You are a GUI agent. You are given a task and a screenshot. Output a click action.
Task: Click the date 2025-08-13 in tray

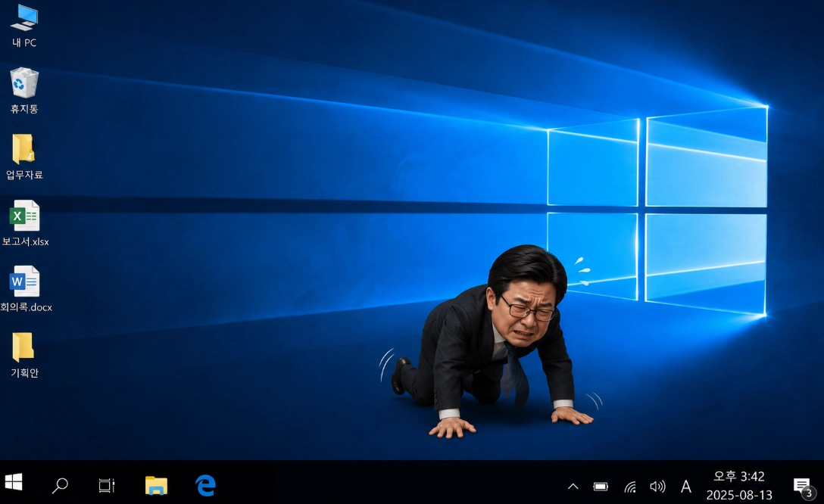tap(739, 495)
